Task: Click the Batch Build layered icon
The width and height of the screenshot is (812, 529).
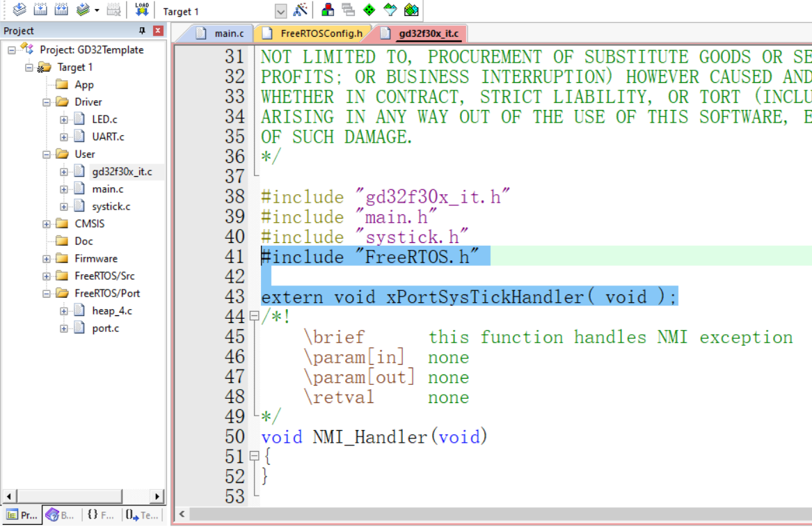Action: pos(82,9)
